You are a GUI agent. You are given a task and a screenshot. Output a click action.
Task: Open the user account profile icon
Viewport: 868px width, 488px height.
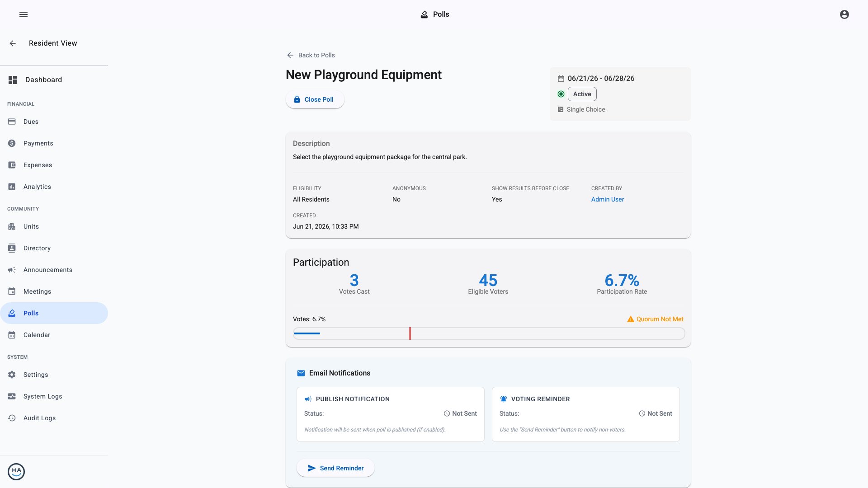(x=844, y=14)
